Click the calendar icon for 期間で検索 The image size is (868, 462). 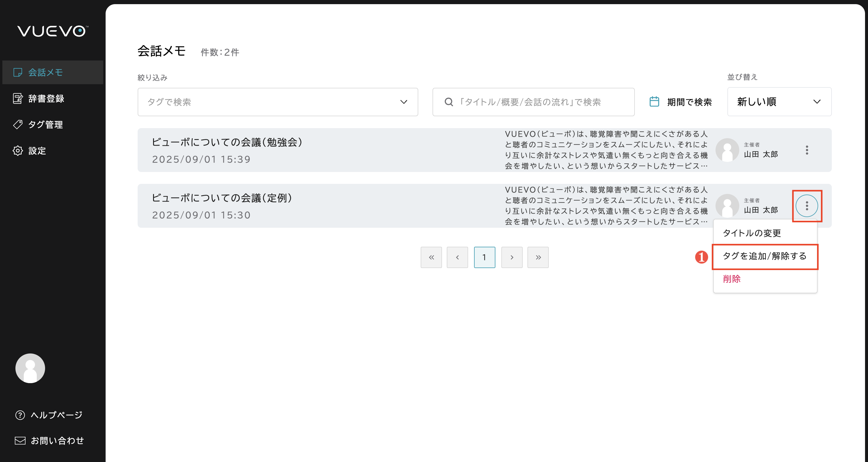pos(654,102)
